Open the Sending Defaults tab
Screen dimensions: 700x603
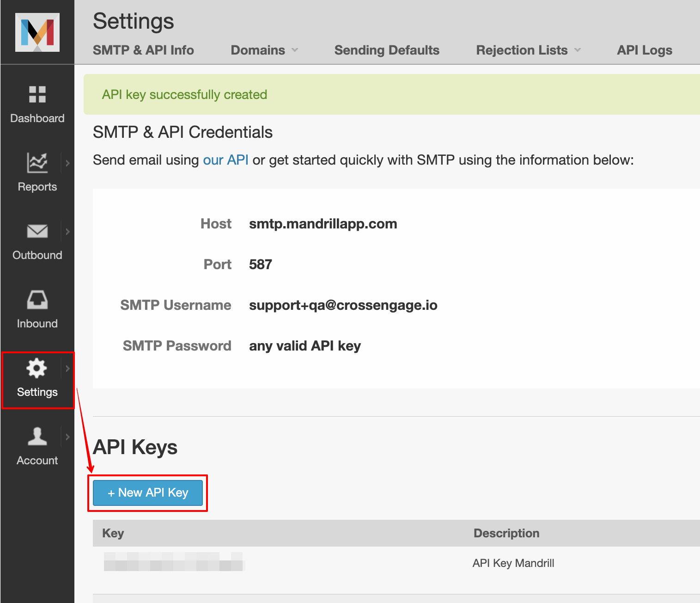[x=387, y=50]
